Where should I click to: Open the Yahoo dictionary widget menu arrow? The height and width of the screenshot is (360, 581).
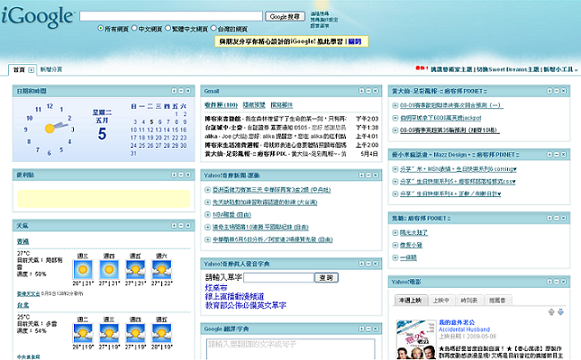click(361, 264)
